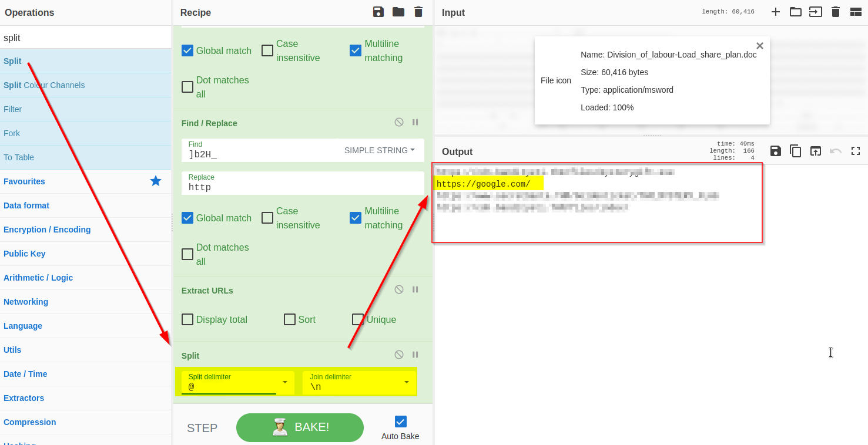The image size is (868, 445).
Task: Disable the Split operation
Action: 399,355
